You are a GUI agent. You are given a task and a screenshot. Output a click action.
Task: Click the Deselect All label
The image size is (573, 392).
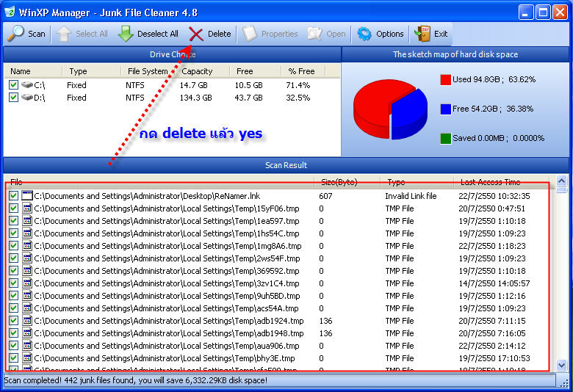point(158,34)
